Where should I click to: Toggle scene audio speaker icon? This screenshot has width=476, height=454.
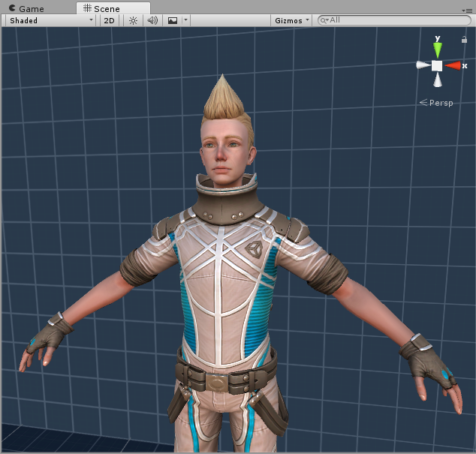pos(152,21)
